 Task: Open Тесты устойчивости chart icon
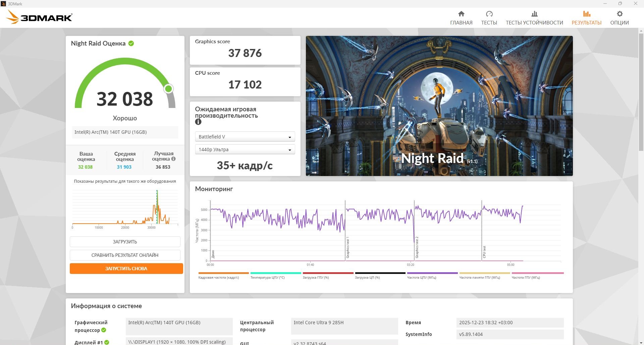534,14
